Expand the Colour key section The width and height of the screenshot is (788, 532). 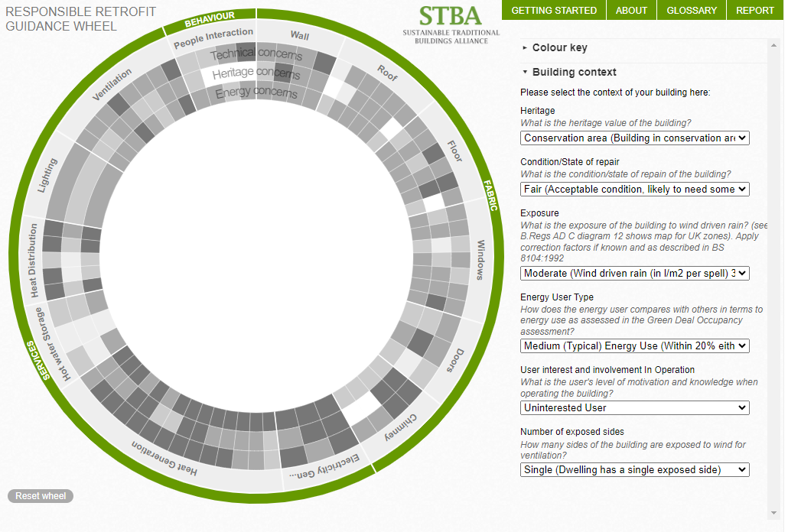pos(559,47)
